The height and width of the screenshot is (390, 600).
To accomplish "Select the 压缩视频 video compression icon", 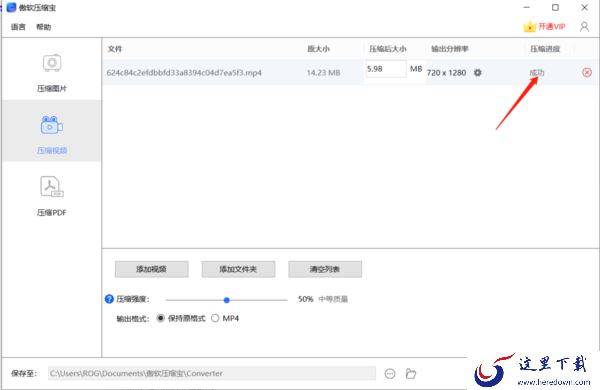I will point(52,125).
